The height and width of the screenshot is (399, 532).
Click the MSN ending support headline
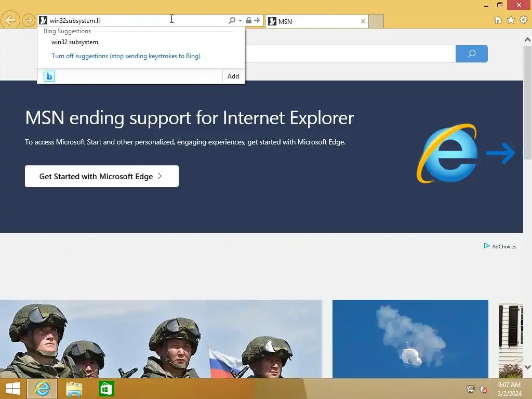coord(189,118)
